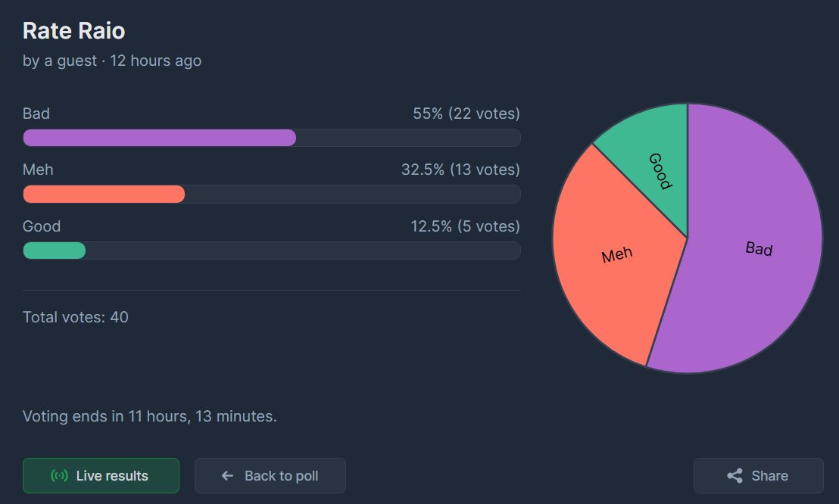The image size is (839, 504).
Task: Go back using Back to poll
Action: [x=270, y=476]
